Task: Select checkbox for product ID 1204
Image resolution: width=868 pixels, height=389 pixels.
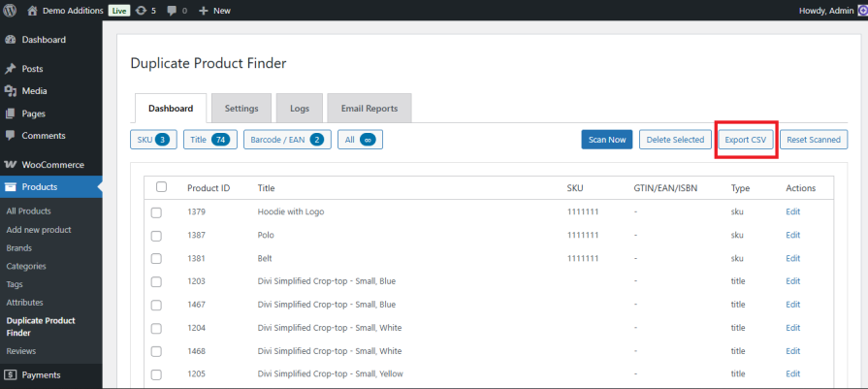Action: point(156,329)
